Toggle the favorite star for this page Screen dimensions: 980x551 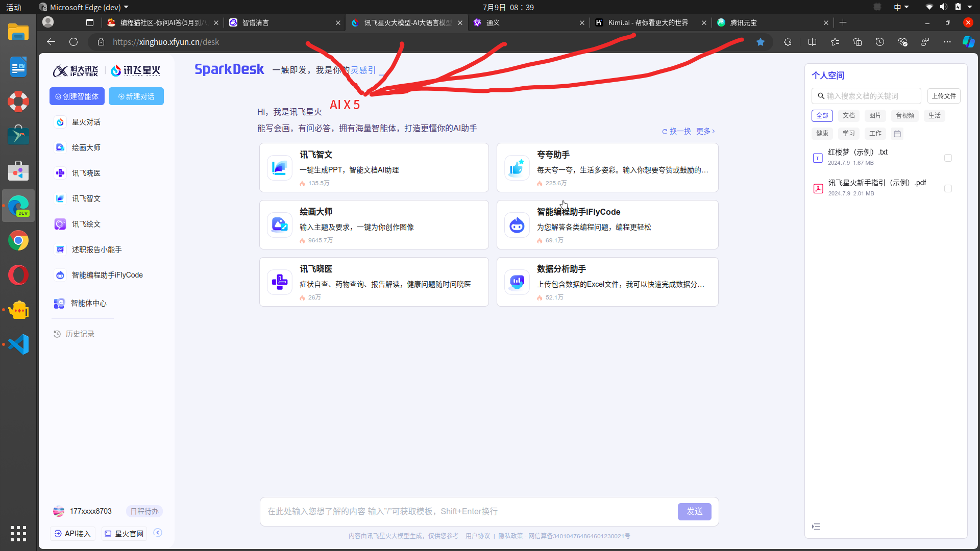coord(761,42)
